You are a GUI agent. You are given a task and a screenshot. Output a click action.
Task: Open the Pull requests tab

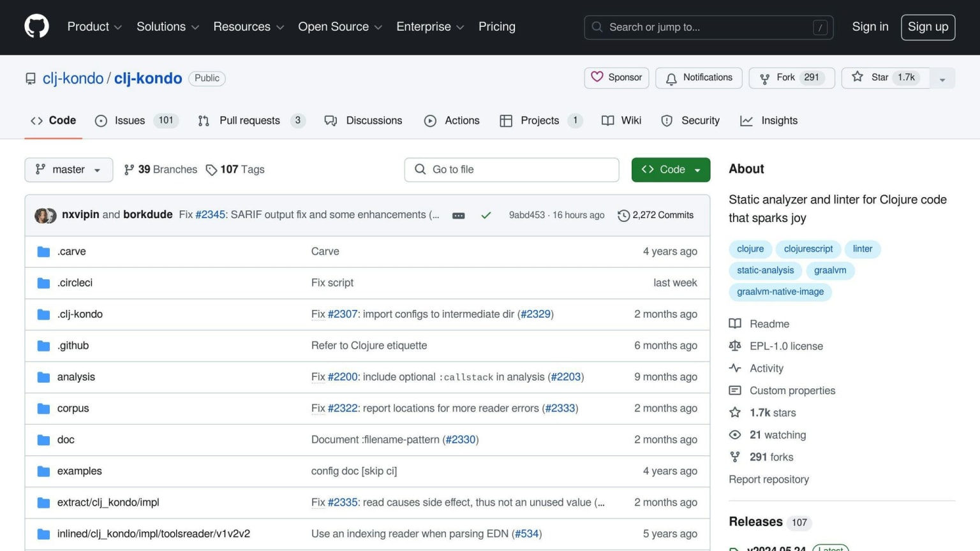coord(251,121)
